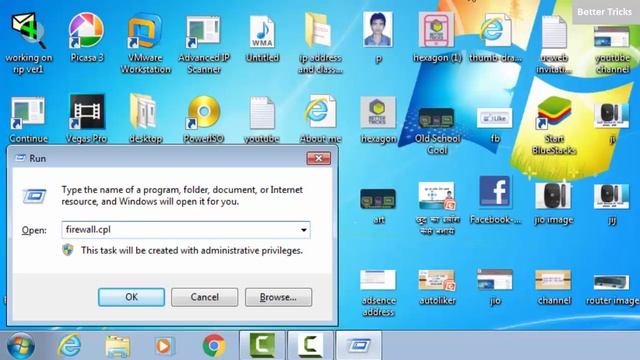This screenshot has height=360, width=640.
Task: Select the VMware Workstation shortcut
Action: tap(145, 43)
